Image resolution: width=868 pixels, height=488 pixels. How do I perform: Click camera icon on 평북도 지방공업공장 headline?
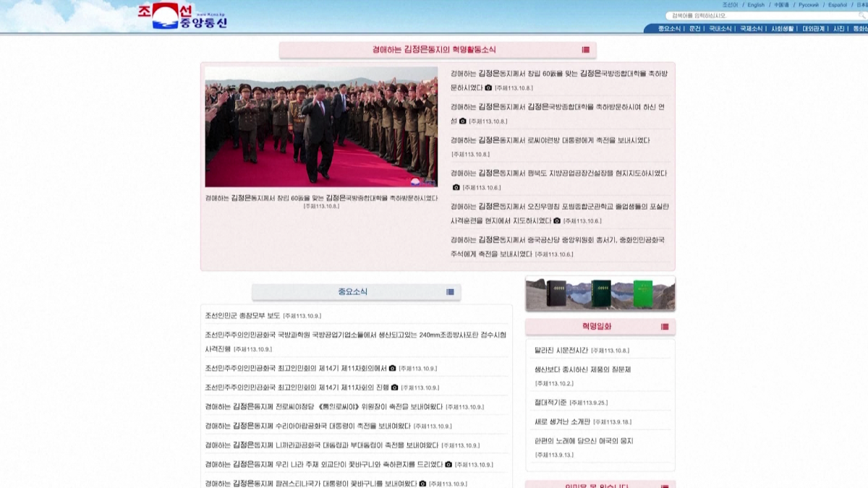tap(456, 187)
